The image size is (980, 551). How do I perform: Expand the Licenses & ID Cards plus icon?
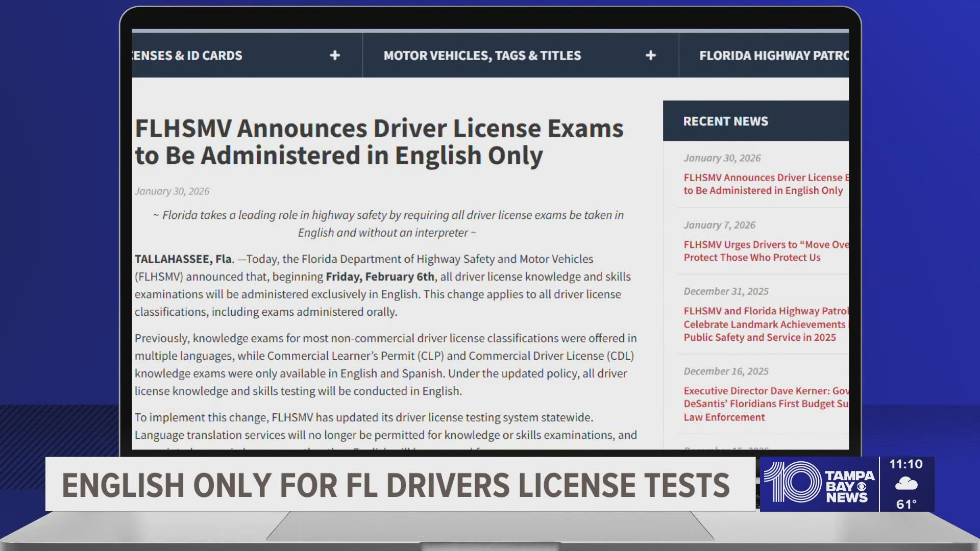click(x=334, y=55)
